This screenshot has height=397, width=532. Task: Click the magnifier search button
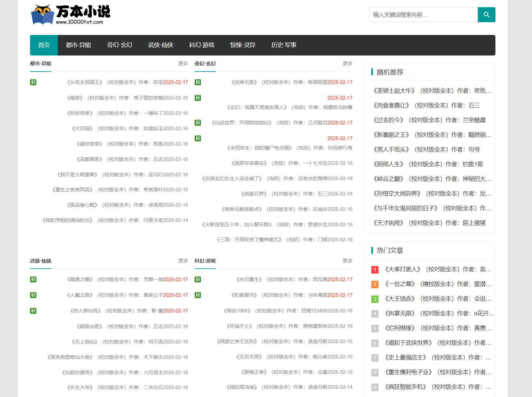486,15
